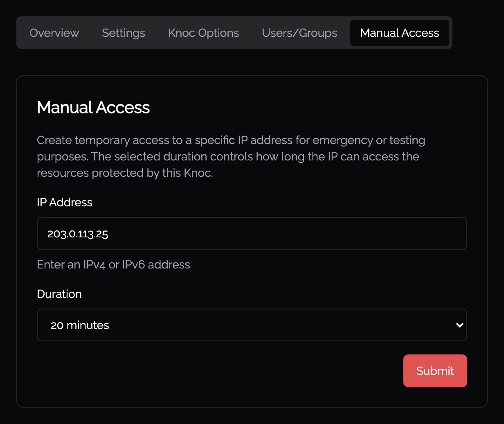
Task: Click the IP Address input field
Action: point(252,233)
